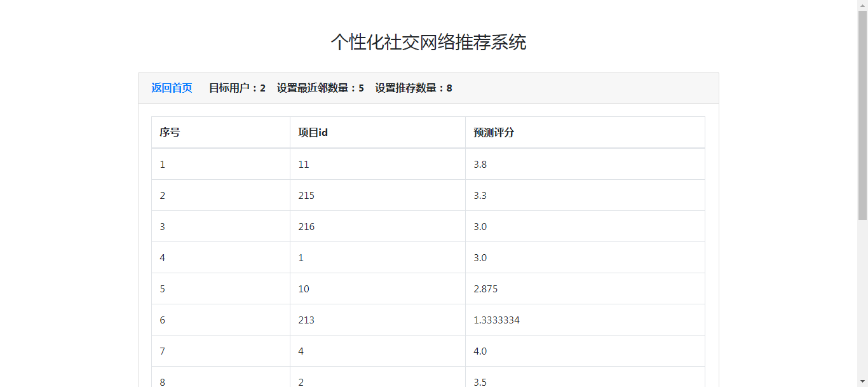The width and height of the screenshot is (868, 387).
Task: Click the scrollbar down arrow
Action: tap(862, 381)
